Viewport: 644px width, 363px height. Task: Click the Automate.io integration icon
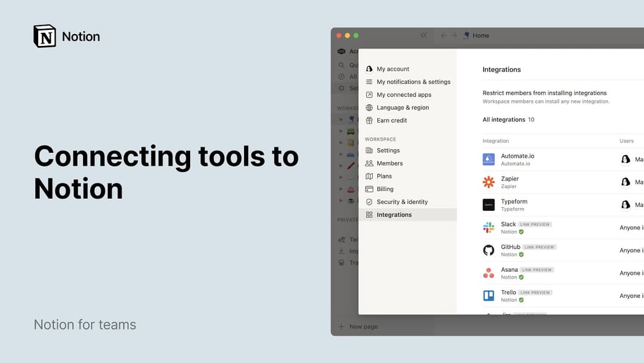click(489, 159)
